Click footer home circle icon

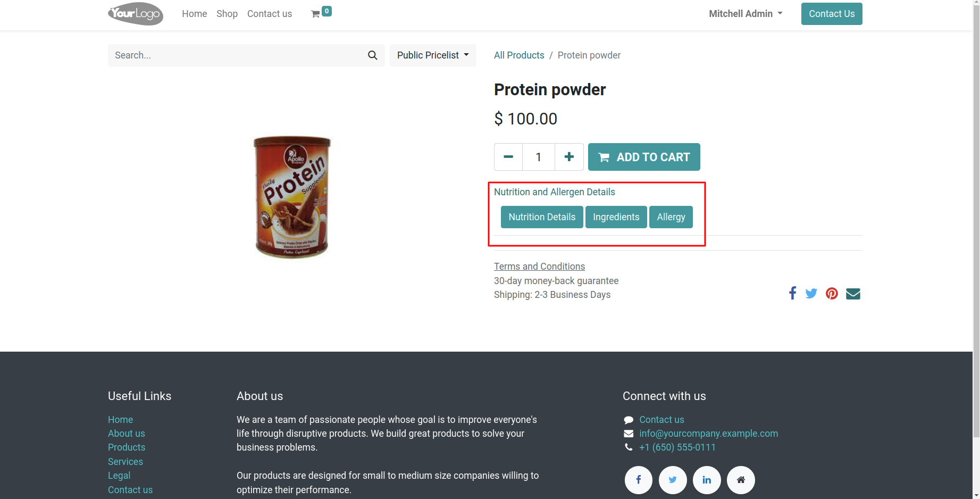[741, 480]
